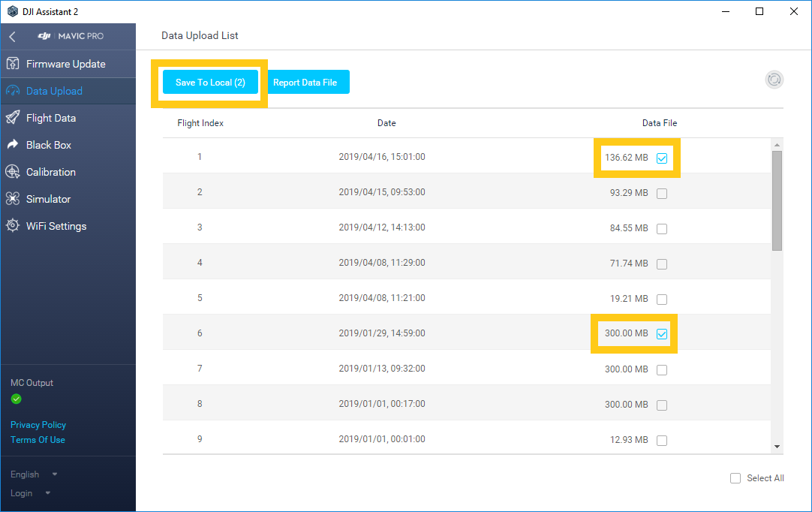Screen dimensions: 812x512
Task: Open Firmware Update section
Action: (68, 64)
